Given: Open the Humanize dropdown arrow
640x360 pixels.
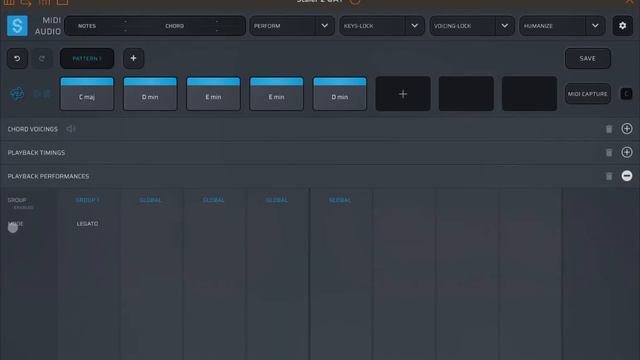Looking at the screenshot, I should click(x=595, y=26).
